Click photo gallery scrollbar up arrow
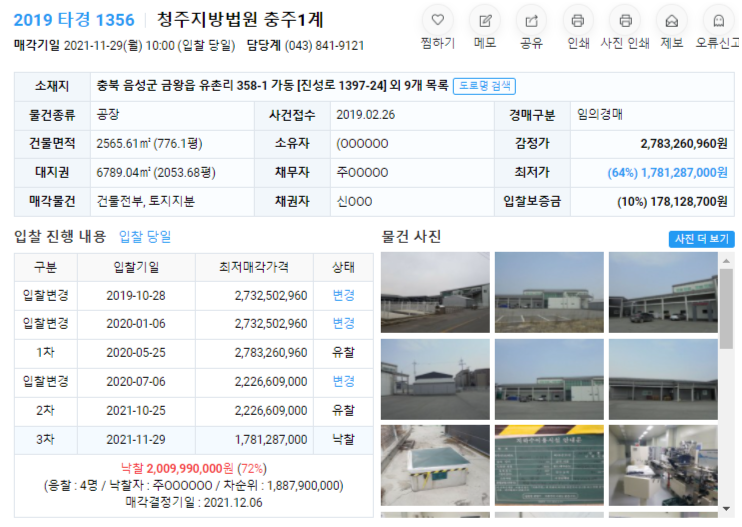742x527 pixels. [x=726, y=261]
